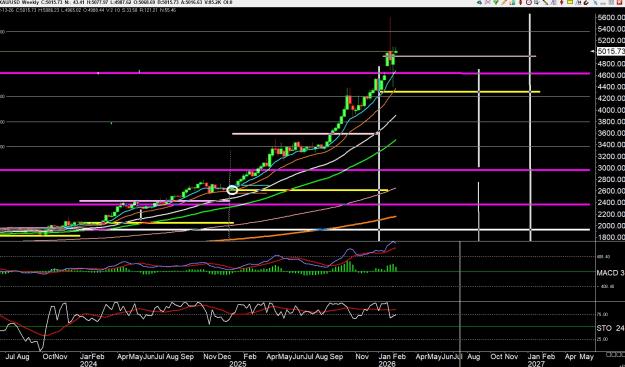The image size is (625, 367).
Task: Click the current price label 5015.73
Action: coord(611,51)
